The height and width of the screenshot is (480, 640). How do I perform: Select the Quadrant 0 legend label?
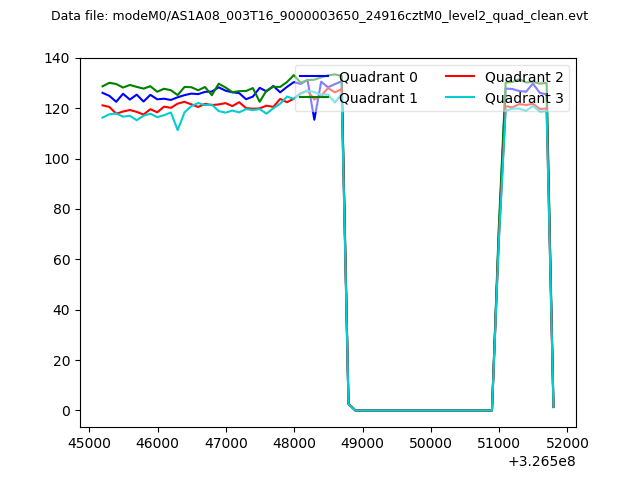tap(378, 77)
